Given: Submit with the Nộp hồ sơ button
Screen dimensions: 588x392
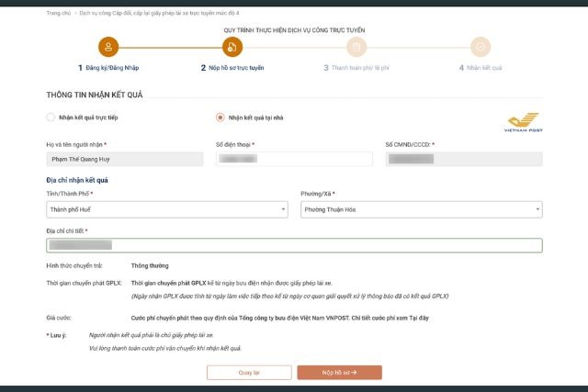Looking at the screenshot, I should pos(339,373).
